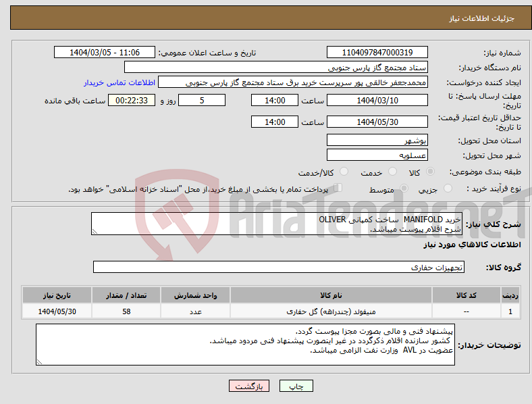Click the goods group field تجهیزات حفاری
Image resolution: width=532 pixels, height=404 pixels.
point(279,267)
